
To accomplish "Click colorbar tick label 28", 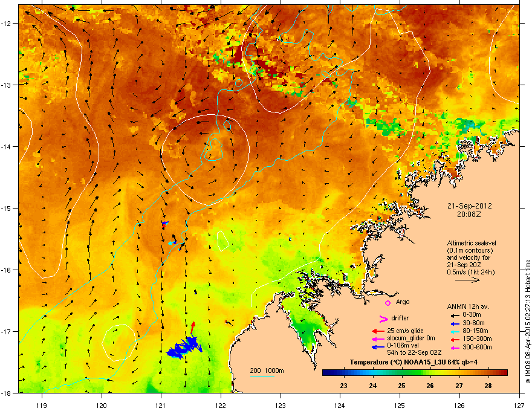I will [x=488, y=386].
